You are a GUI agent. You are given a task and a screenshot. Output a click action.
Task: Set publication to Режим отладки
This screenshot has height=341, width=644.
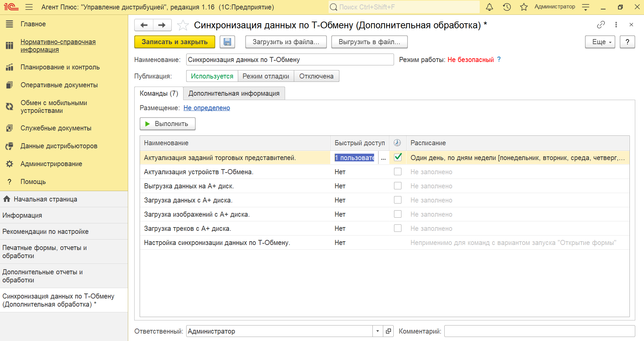[x=266, y=76]
